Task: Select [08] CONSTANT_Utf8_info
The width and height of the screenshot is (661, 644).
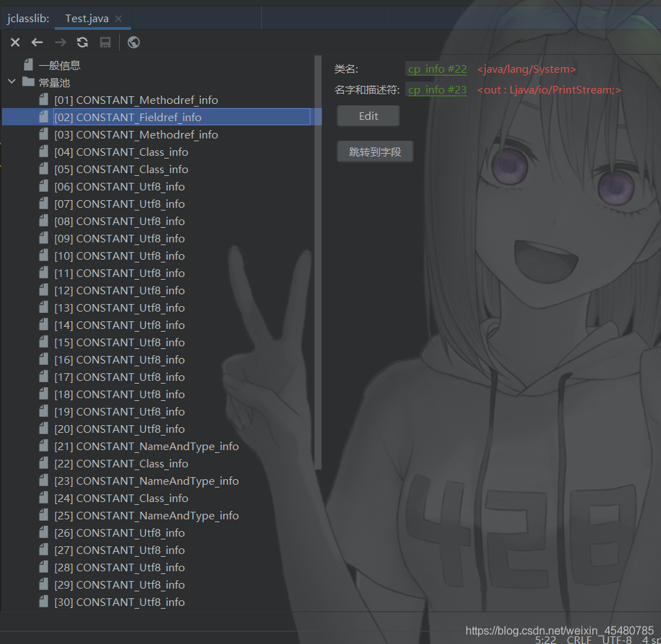Action: coord(120,221)
